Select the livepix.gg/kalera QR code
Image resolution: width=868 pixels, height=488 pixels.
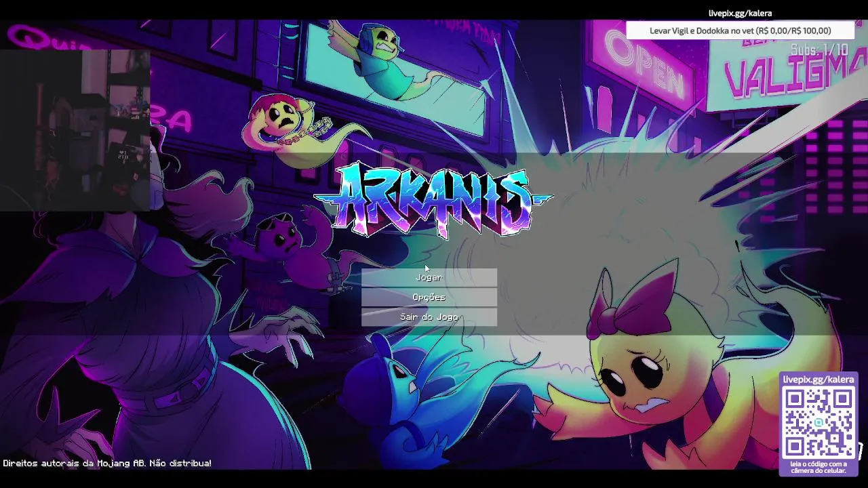[x=818, y=423]
